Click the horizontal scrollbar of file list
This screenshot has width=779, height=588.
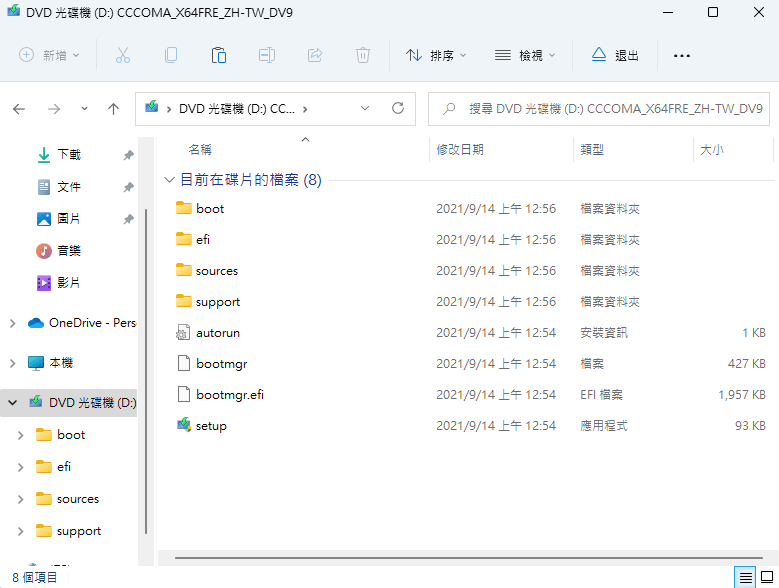point(468,557)
